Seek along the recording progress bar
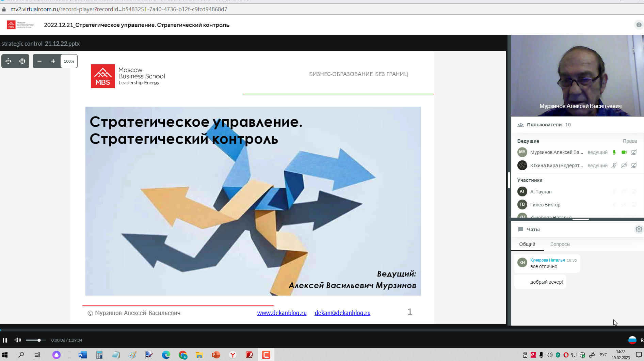The width and height of the screenshot is (644, 361). (x=322, y=330)
